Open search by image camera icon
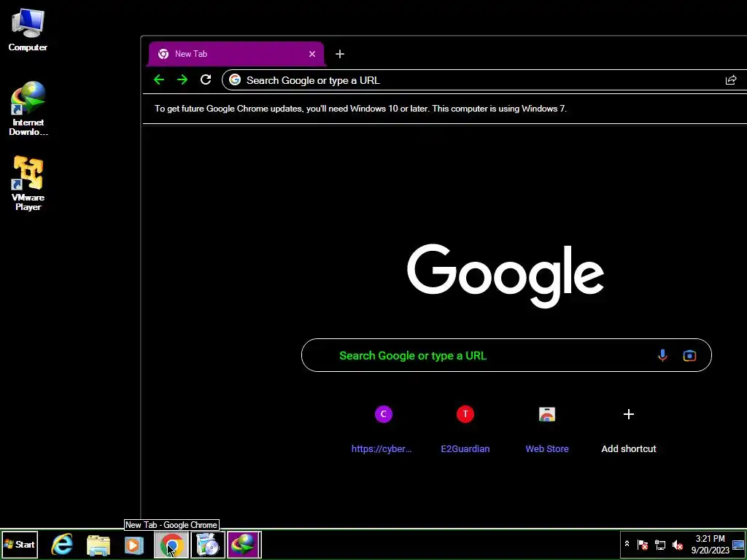 (689, 355)
